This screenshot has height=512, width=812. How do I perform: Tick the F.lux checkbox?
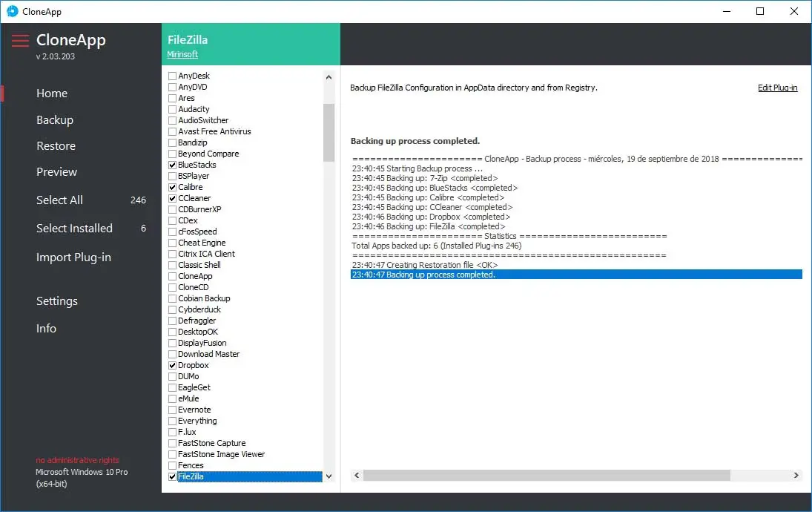(173, 433)
